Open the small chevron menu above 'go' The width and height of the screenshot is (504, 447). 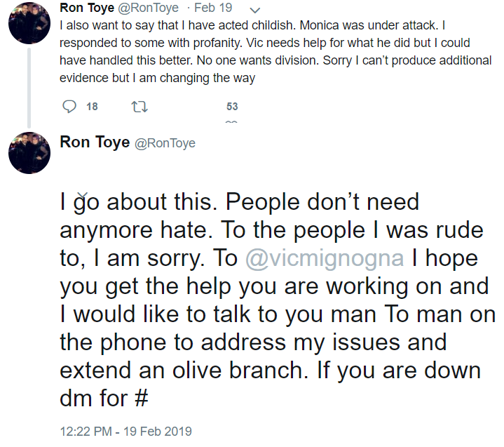(83, 195)
